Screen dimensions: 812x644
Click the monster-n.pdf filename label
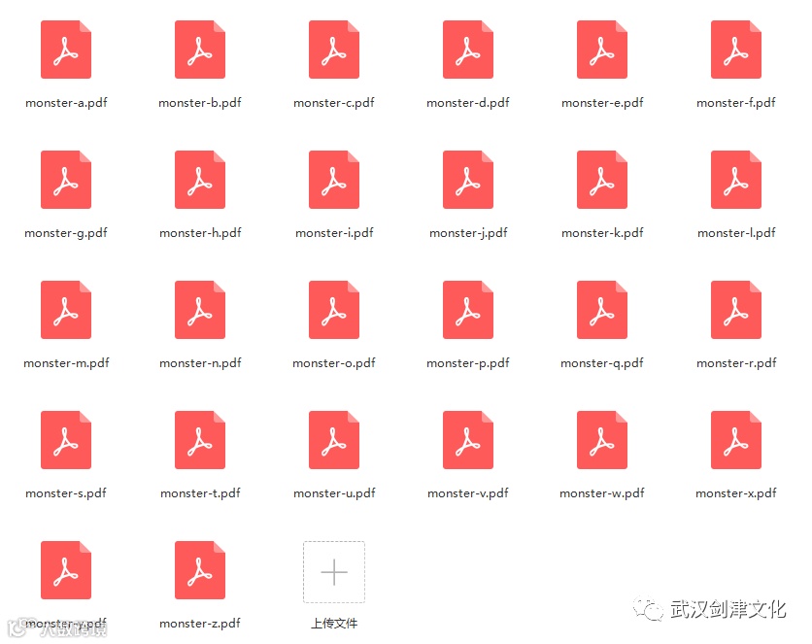200,363
